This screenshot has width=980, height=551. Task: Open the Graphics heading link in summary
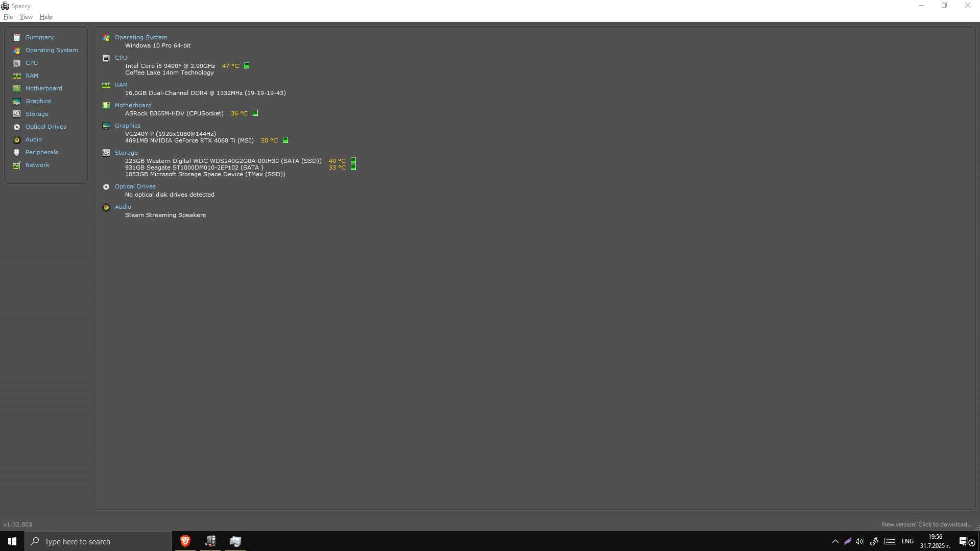pos(127,126)
